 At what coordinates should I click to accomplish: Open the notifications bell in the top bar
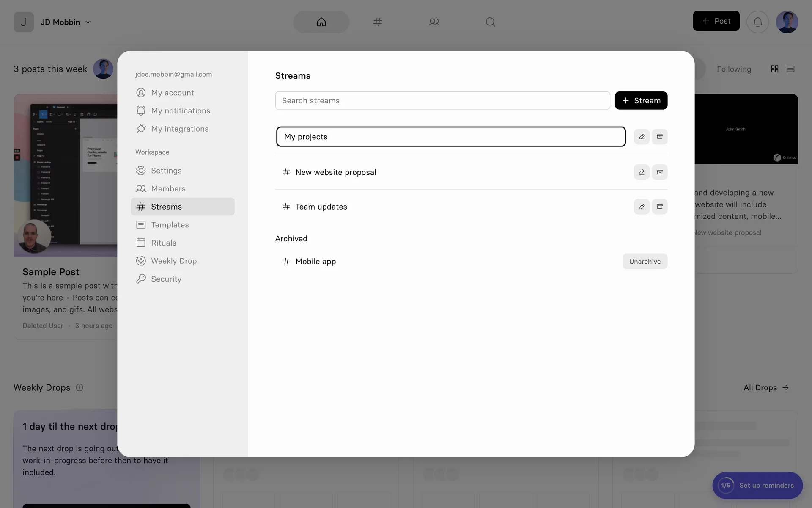pos(757,22)
